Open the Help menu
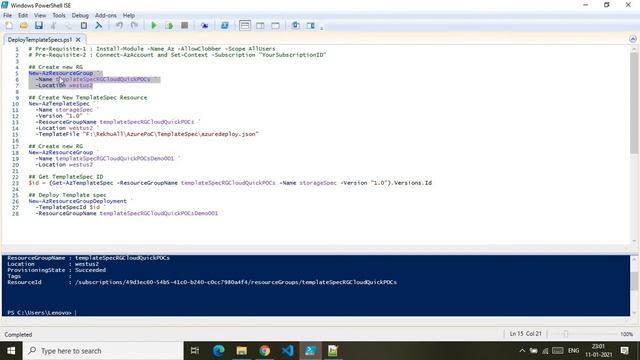The width and height of the screenshot is (640, 360). (x=129, y=15)
